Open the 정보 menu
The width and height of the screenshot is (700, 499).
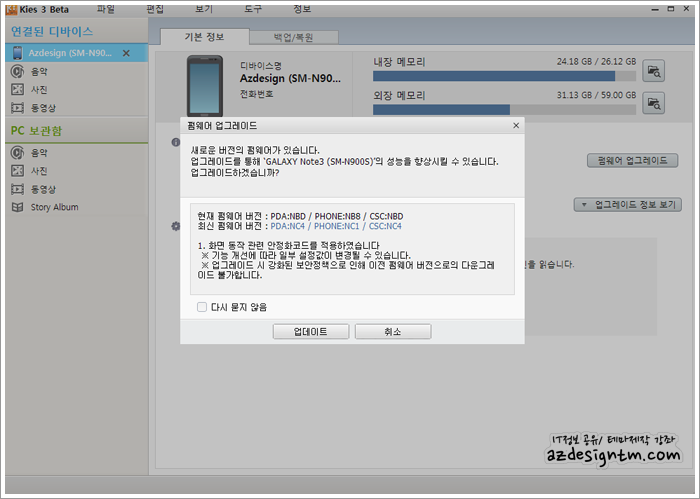click(302, 9)
